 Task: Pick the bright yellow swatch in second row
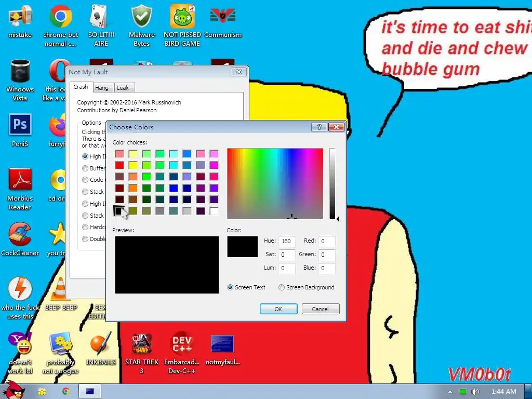[x=133, y=165]
